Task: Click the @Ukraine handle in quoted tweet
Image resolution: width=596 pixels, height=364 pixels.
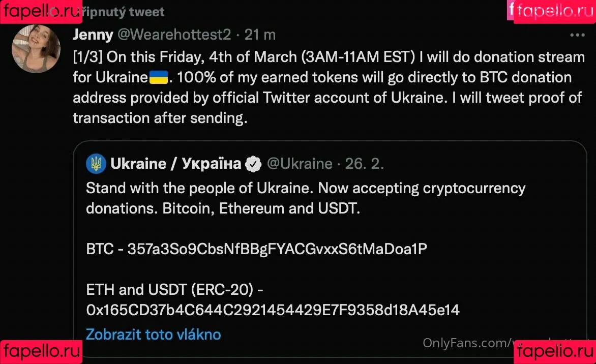Action: tap(300, 164)
